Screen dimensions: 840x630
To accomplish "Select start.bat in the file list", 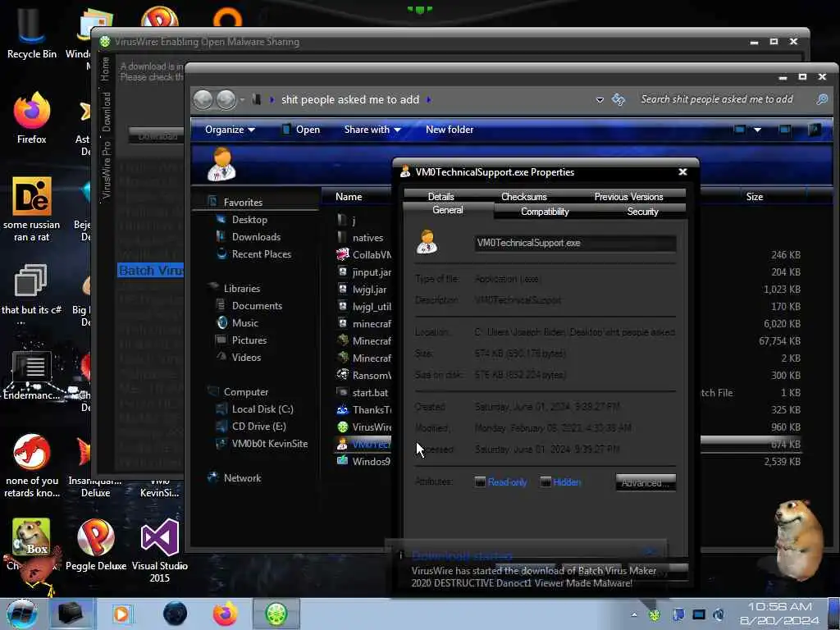I will tap(363, 393).
